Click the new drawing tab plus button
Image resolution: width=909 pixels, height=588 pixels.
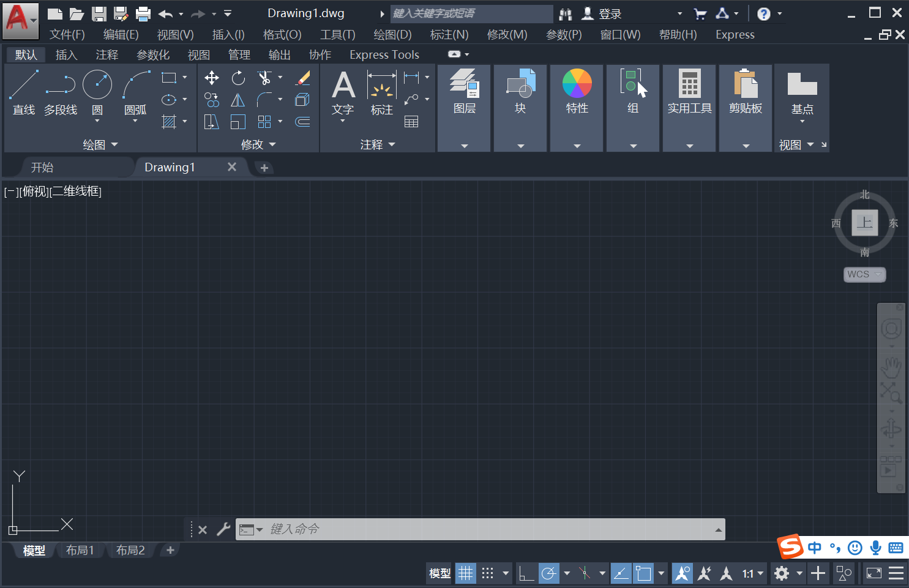tap(264, 168)
